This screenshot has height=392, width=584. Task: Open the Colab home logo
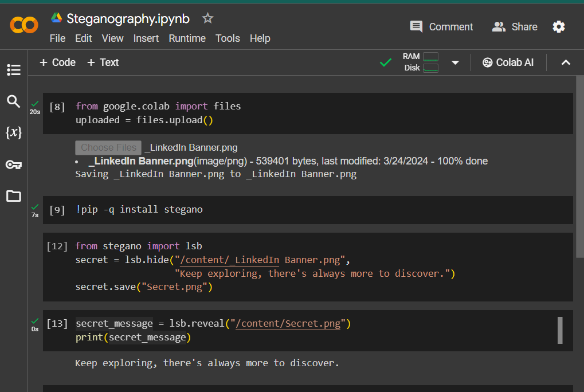click(24, 25)
